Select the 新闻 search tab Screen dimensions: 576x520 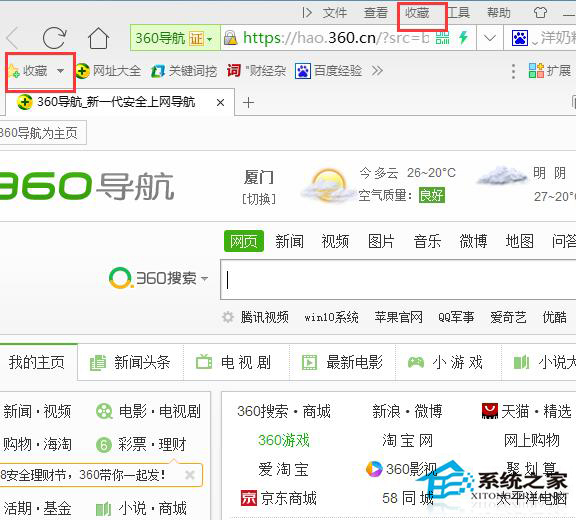pos(289,241)
